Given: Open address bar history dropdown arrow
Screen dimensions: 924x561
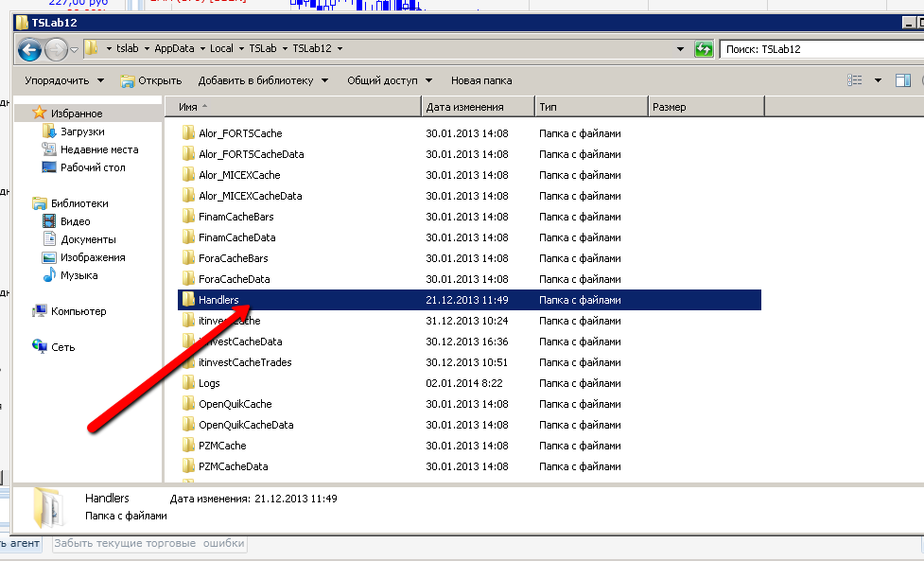Looking at the screenshot, I should coord(680,49).
